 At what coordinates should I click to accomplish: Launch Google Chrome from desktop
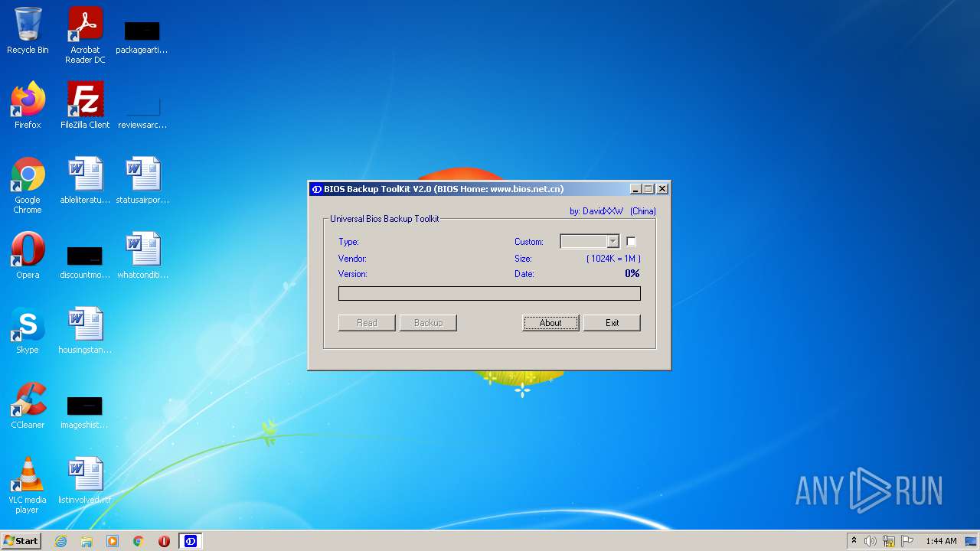click(28, 185)
